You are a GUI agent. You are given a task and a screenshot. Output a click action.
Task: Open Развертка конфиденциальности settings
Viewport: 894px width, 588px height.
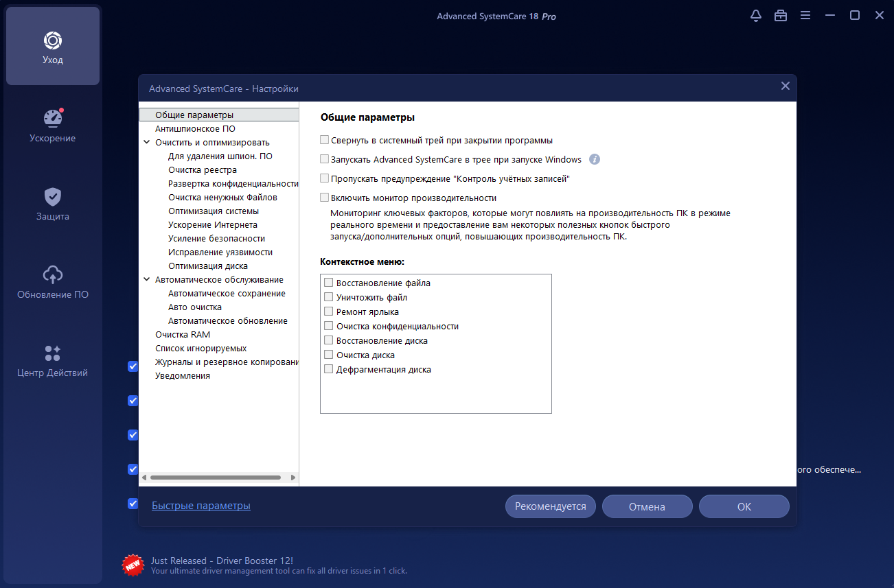[233, 184]
